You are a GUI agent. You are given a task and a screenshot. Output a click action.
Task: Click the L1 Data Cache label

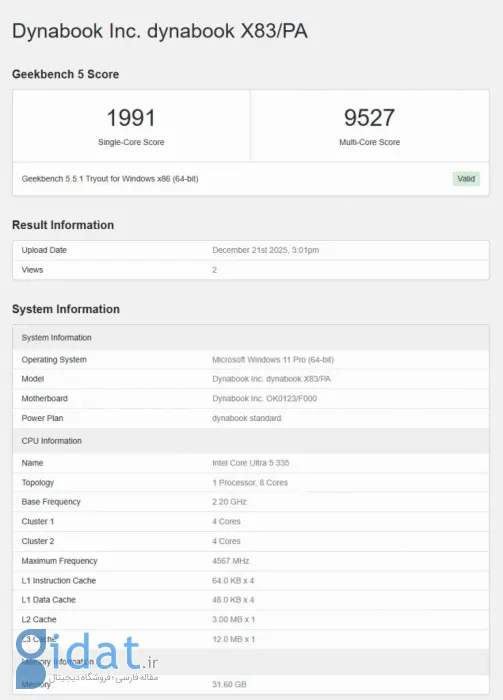tap(48, 600)
